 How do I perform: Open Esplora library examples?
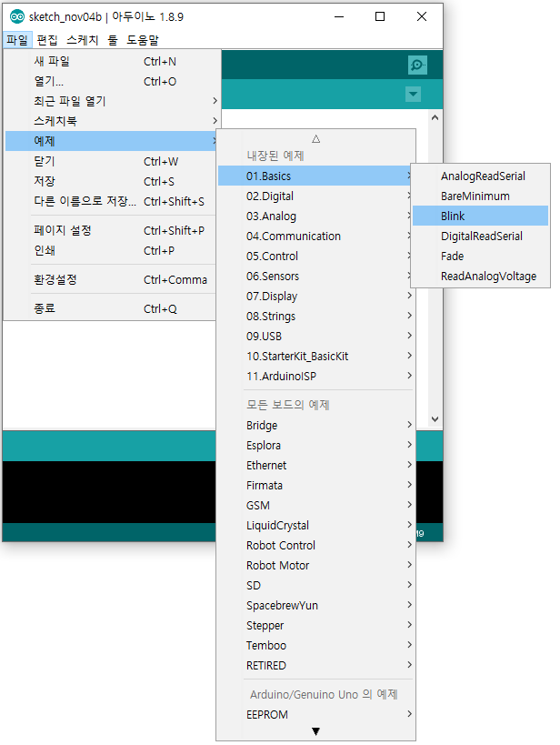pyautogui.click(x=315, y=445)
